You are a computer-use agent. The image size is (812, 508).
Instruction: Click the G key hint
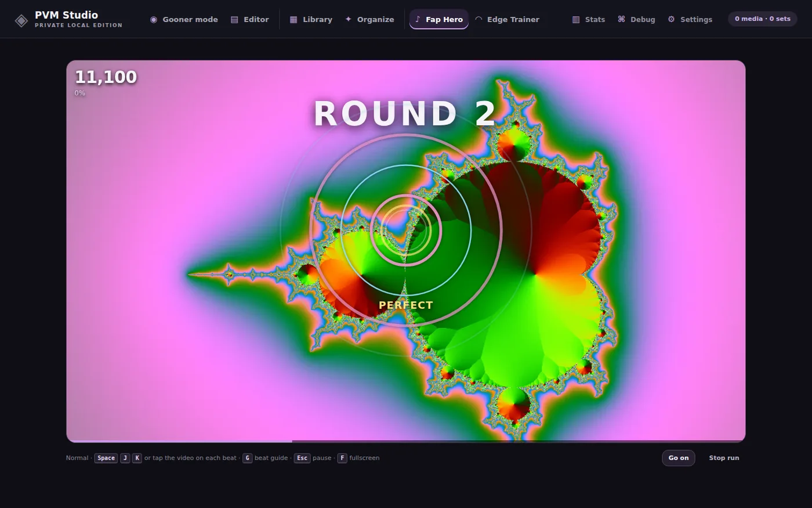pyautogui.click(x=248, y=458)
